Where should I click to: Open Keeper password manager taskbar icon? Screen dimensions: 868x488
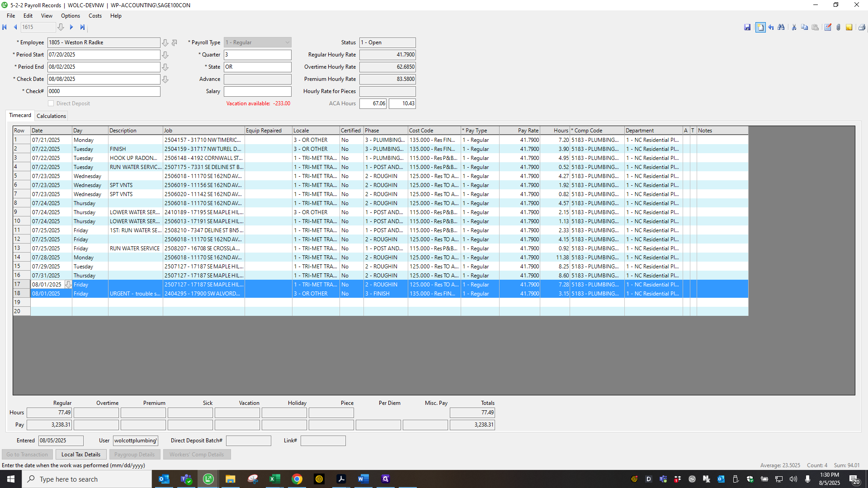coord(319,479)
